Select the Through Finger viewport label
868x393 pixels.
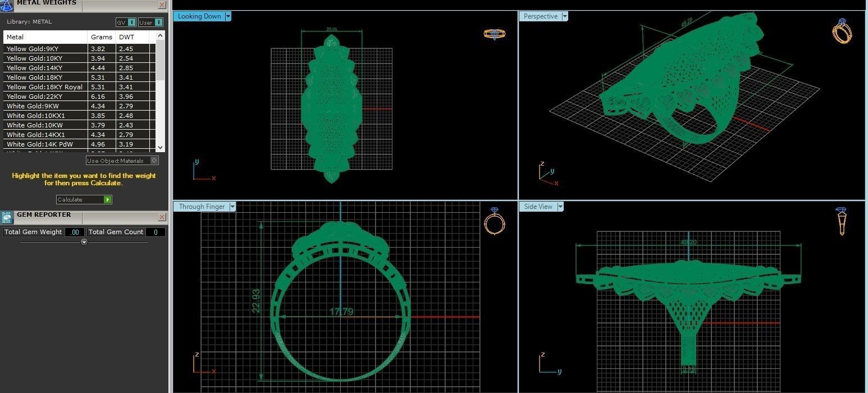point(202,207)
